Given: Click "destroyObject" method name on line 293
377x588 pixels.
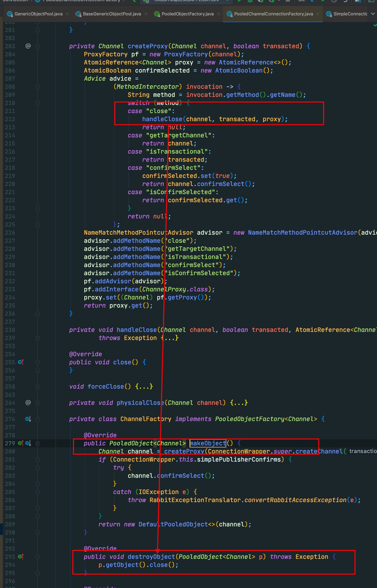Looking at the screenshot, I should coord(151,557).
